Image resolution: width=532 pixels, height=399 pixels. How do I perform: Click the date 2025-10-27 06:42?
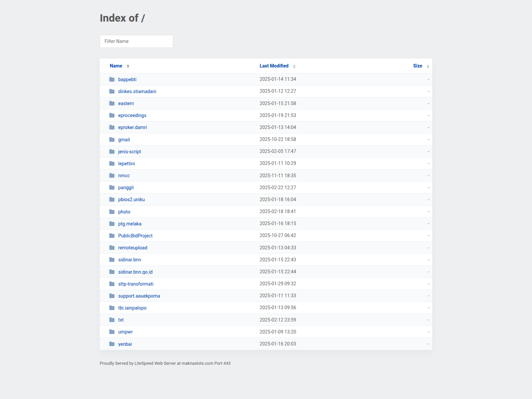[278, 235]
